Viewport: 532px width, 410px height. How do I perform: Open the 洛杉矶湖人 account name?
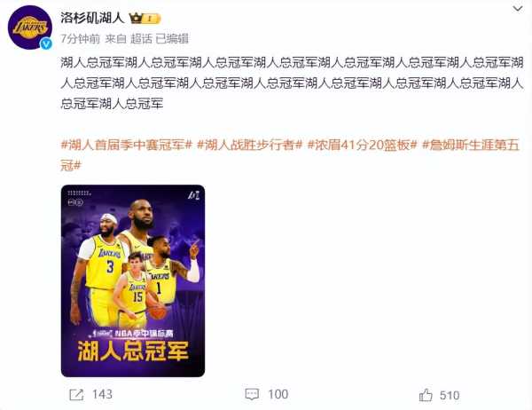92,18
